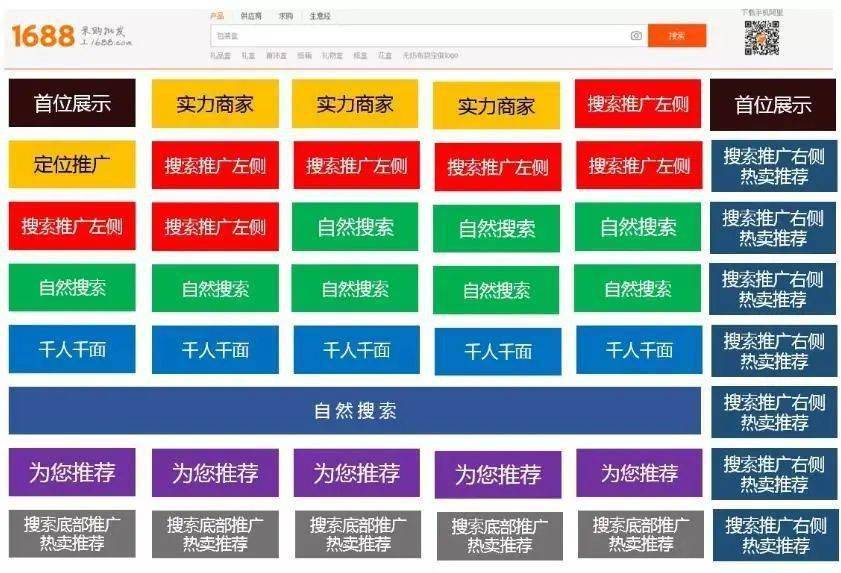Click 搜索推广左侧 block in the 实力商家 row
Viewport: 841px width, 573px height.
coord(638,104)
